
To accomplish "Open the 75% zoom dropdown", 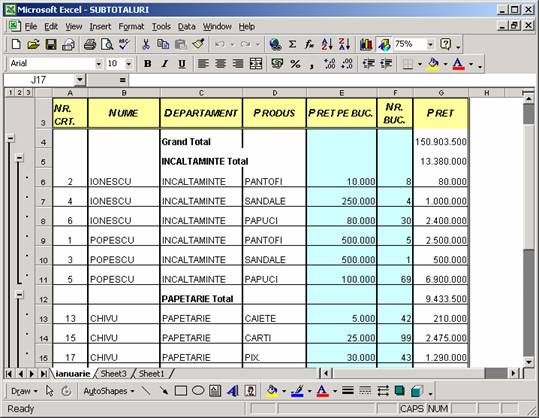I will tap(430, 44).
